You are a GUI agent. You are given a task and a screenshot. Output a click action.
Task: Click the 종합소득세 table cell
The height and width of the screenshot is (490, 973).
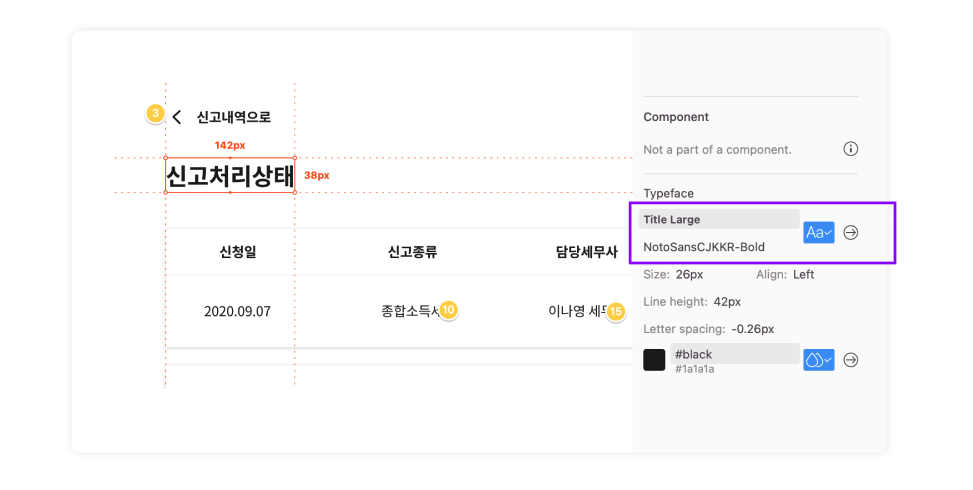point(411,311)
